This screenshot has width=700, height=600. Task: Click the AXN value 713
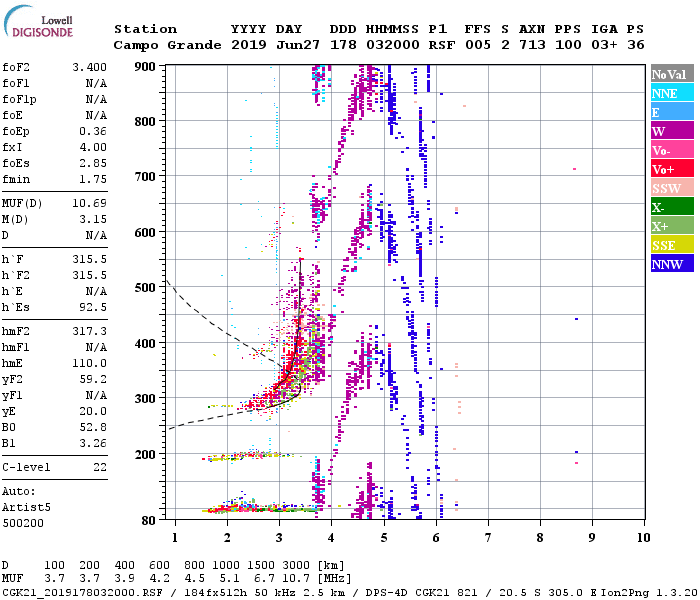click(x=532, y=45)
